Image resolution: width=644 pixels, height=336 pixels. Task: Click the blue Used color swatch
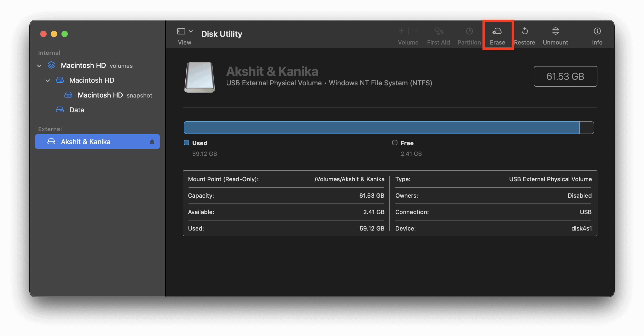(186, 143)
